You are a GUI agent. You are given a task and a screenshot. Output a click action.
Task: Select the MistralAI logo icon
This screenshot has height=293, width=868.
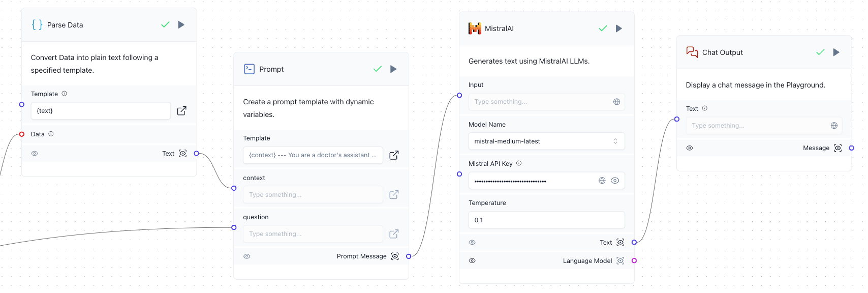click(475, 28)
